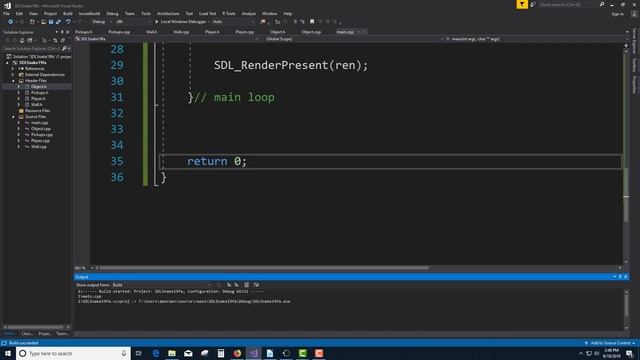Expand the References node
Image resolution: width=640 pixels, height=360 pixels.
coord(13,69)
